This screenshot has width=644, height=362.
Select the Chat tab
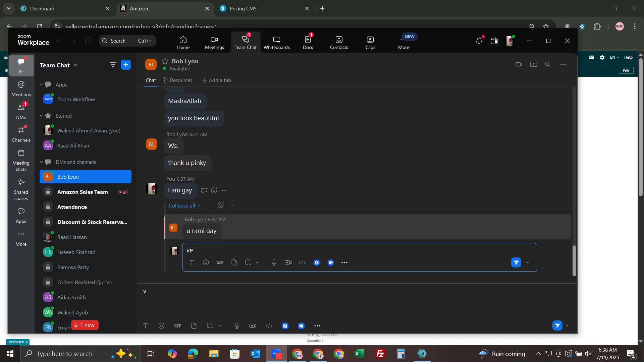tap(151, 80)
